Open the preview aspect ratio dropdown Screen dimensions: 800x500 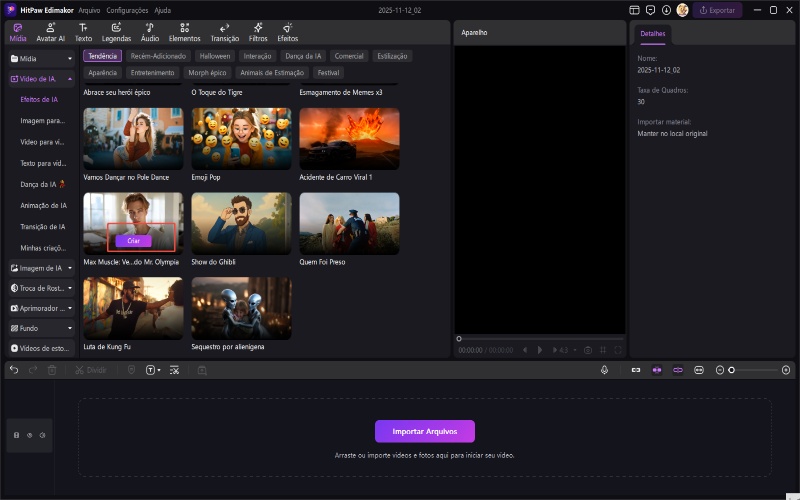pyautogui.click(x=565, y=350)
